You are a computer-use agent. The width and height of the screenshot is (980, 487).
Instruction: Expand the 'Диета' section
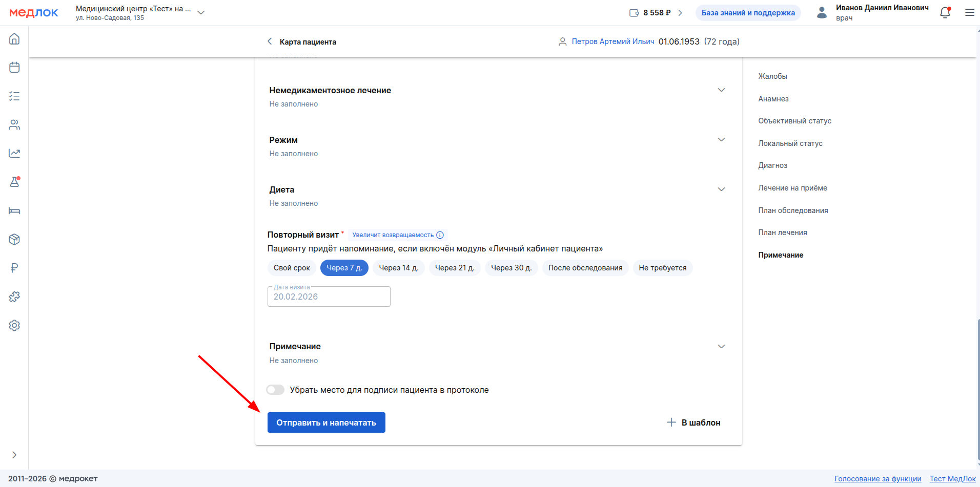point(721,189)
